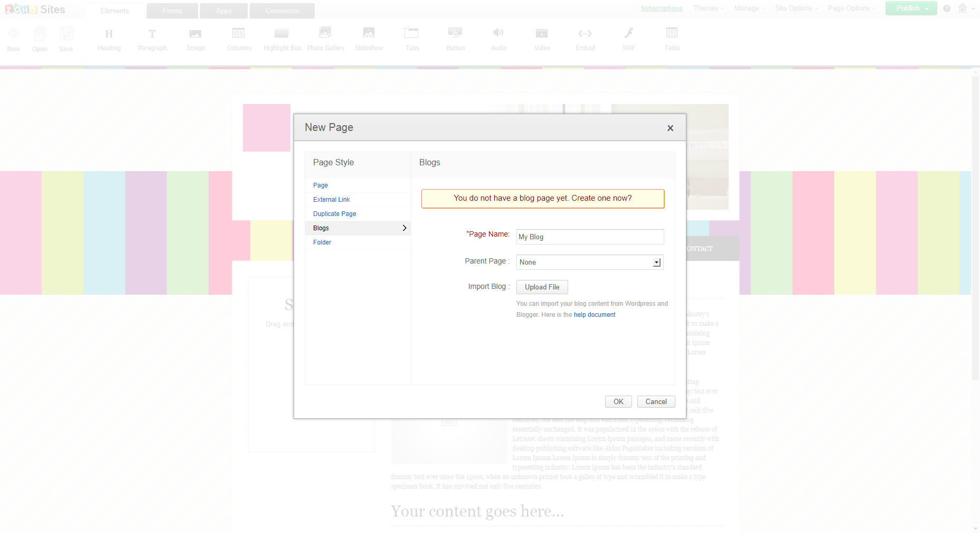980x534 pixels.
Task: Switch to the Commerce tab
Action: coord(282,11)
